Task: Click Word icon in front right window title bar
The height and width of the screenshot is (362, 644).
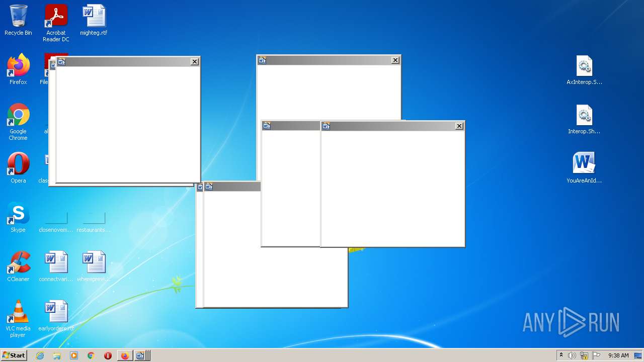Action: coord(326,126)
